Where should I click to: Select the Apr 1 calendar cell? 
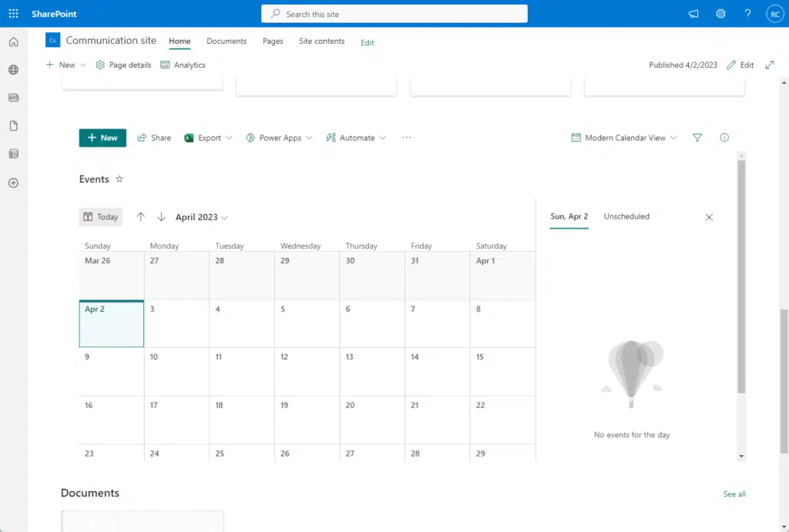(x=502, y=276)
